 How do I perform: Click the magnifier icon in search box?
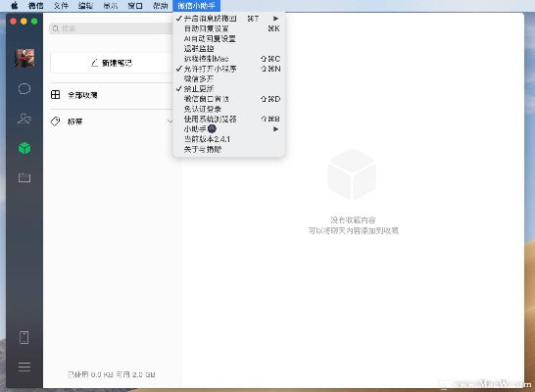pos(56,28)
